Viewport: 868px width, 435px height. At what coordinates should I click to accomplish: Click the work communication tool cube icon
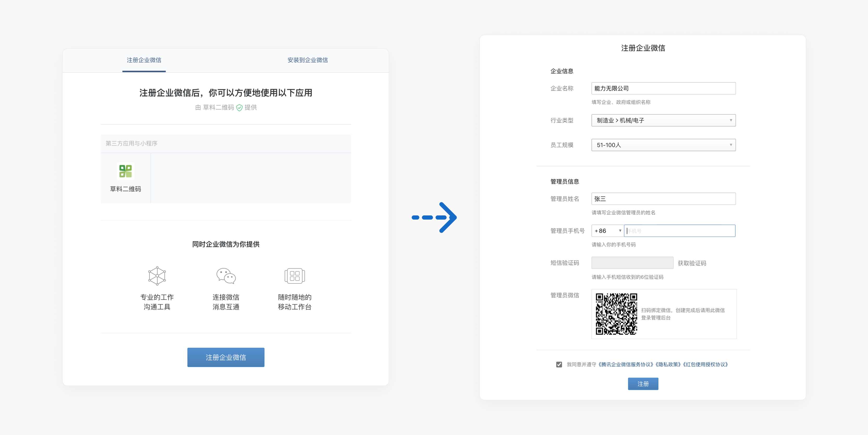157,276
